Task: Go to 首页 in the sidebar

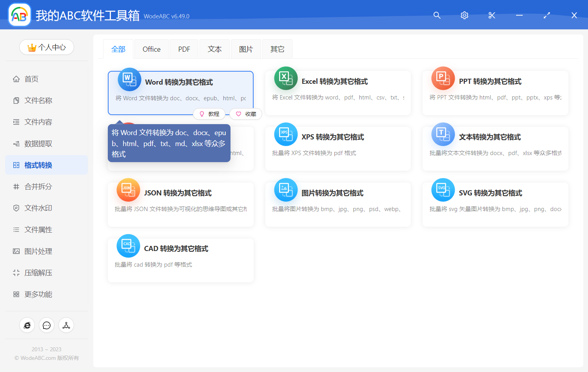Action: pos(31,79)
